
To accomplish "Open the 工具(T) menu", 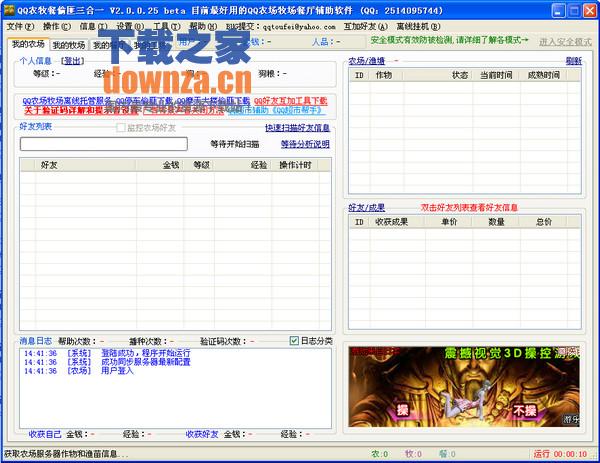I will [x=166, y=26].
